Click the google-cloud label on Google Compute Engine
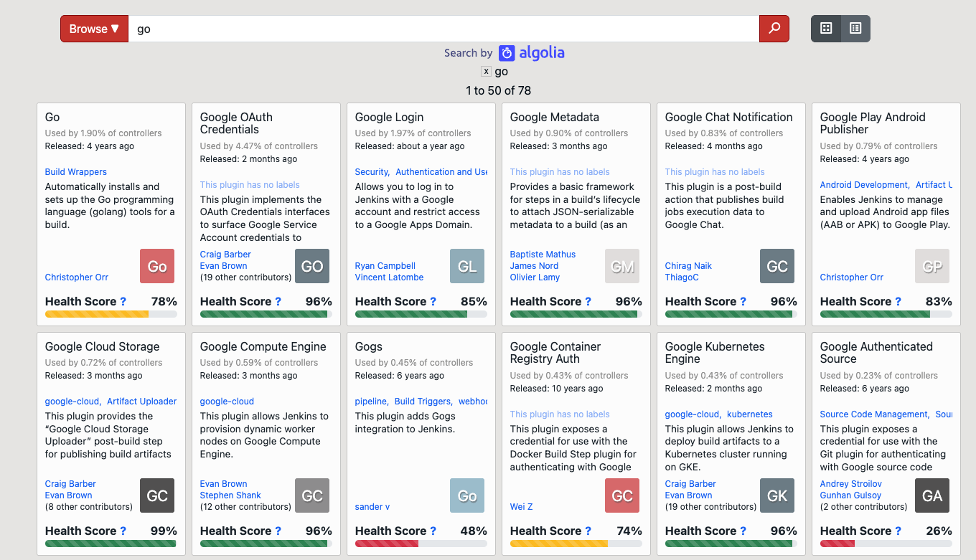 pos(227,401)
